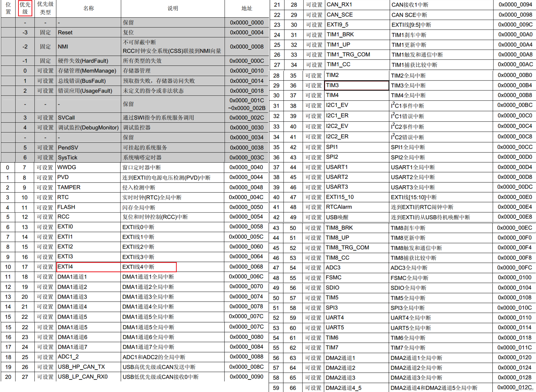The height and width of the screenshot is (392, 536).
Task: Click "硬件失效(HardFault)" cell
Action: (89, 61)
